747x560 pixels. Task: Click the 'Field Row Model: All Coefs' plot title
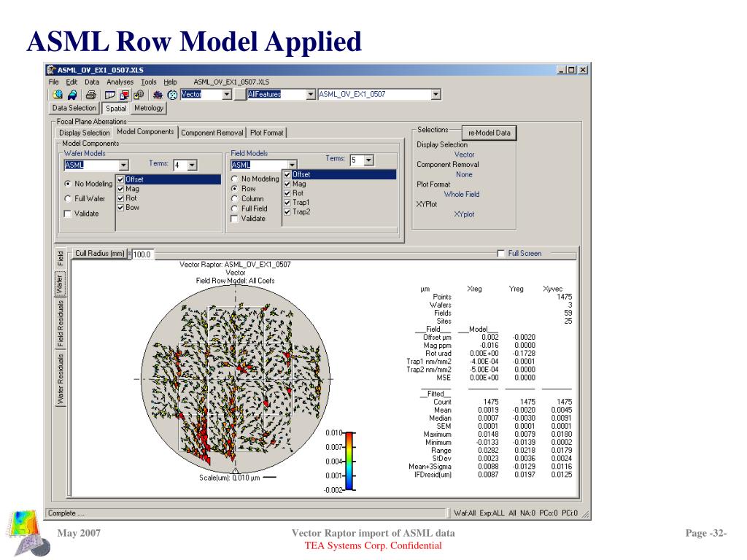coord(236,281)
